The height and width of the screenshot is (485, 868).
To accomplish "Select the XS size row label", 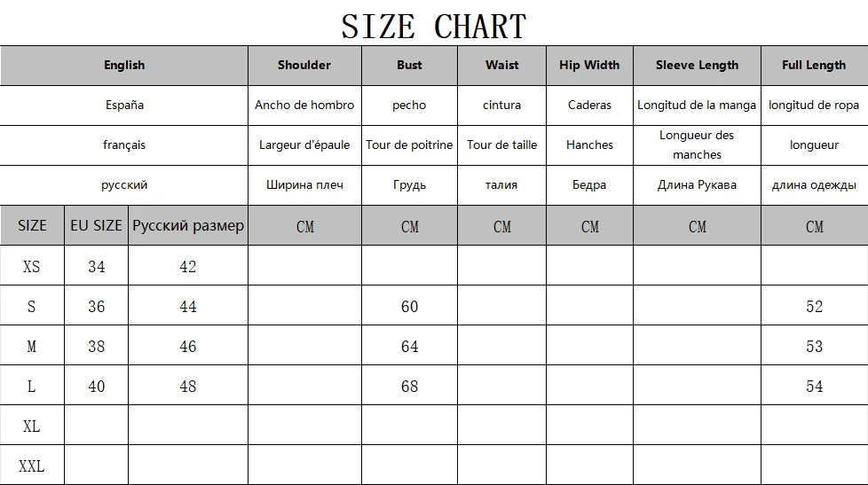I will click(32, 266).
